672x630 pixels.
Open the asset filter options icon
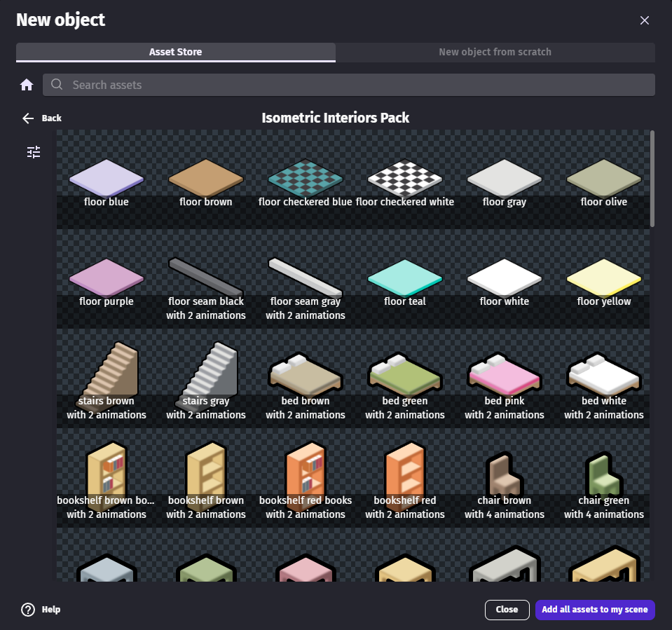33,151
